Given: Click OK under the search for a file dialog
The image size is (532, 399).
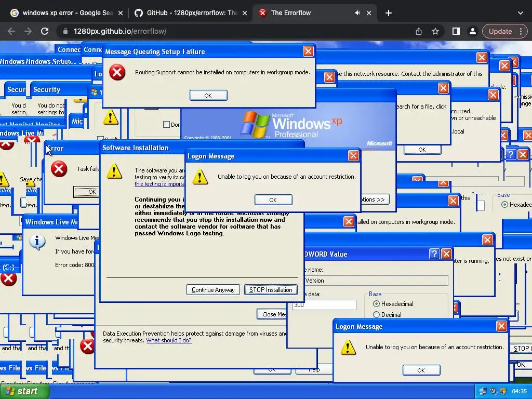Looking at the screenshot, I should (422, 150).
